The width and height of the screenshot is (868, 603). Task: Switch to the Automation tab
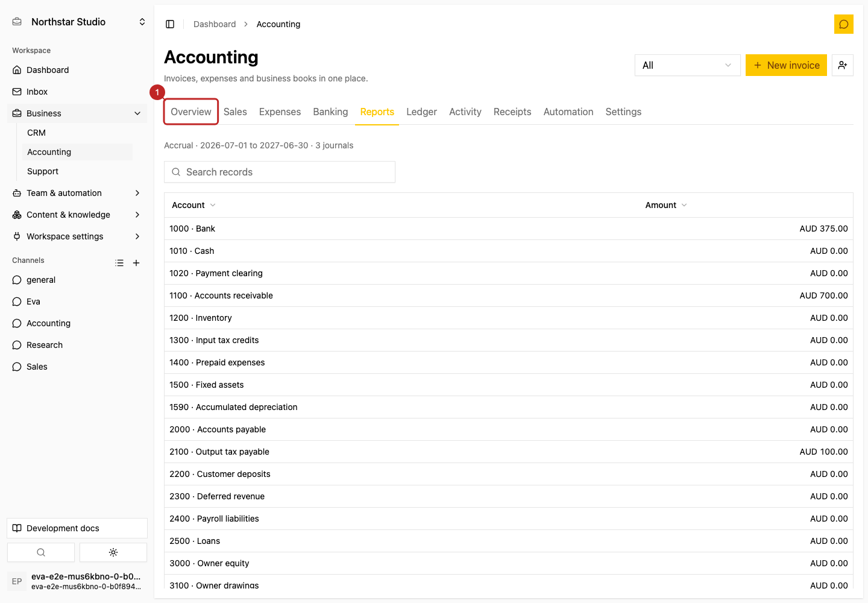(568, 112)
